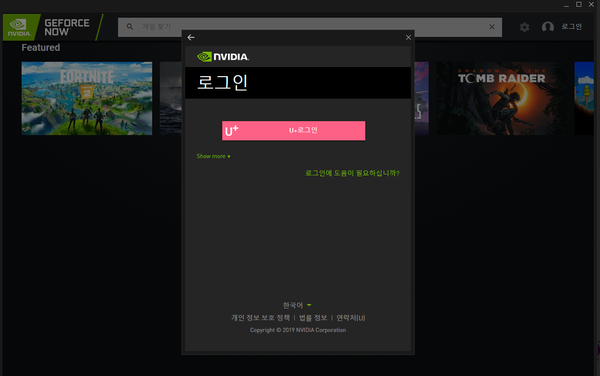Expand the Show more options

click(x=214, y=156)
